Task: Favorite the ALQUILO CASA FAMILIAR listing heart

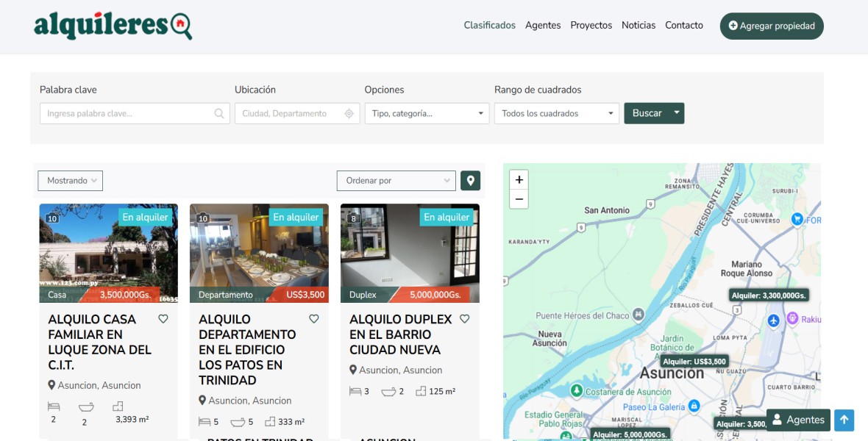Action: (x=163, y=318)
